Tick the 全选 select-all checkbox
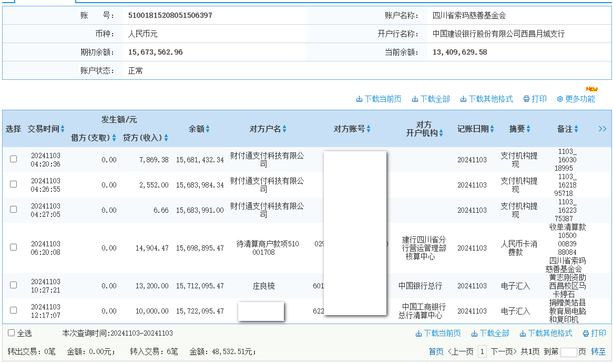Screen dimensions: 613x364 (12, 333)
